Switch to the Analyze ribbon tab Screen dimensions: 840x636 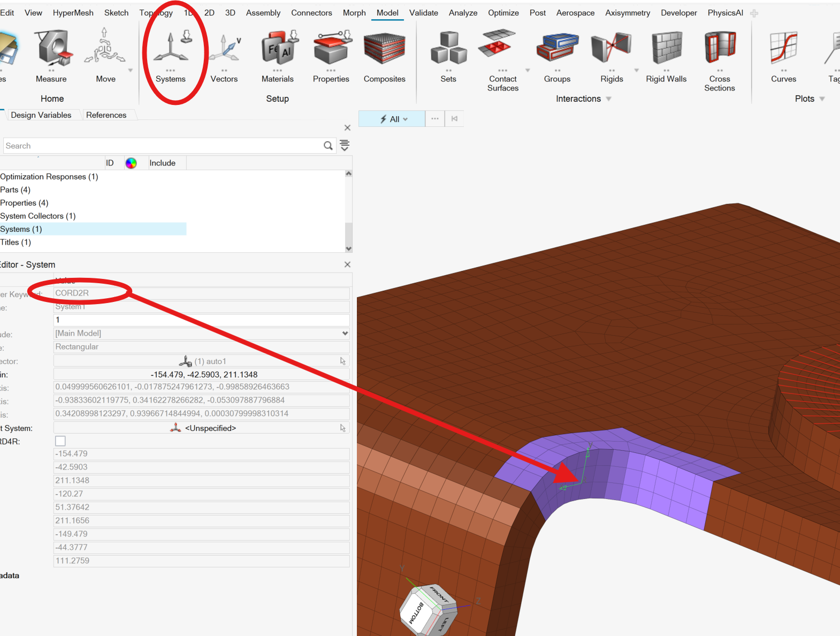point(463,13)
